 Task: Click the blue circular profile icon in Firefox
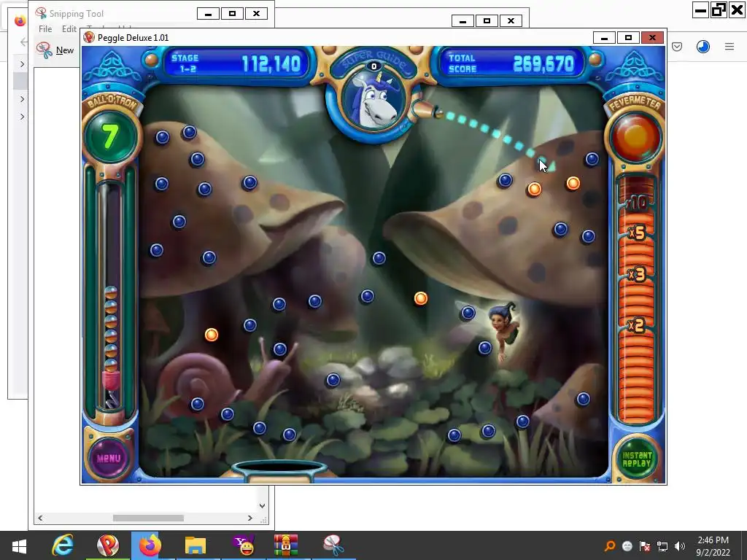tap(703, 47)
